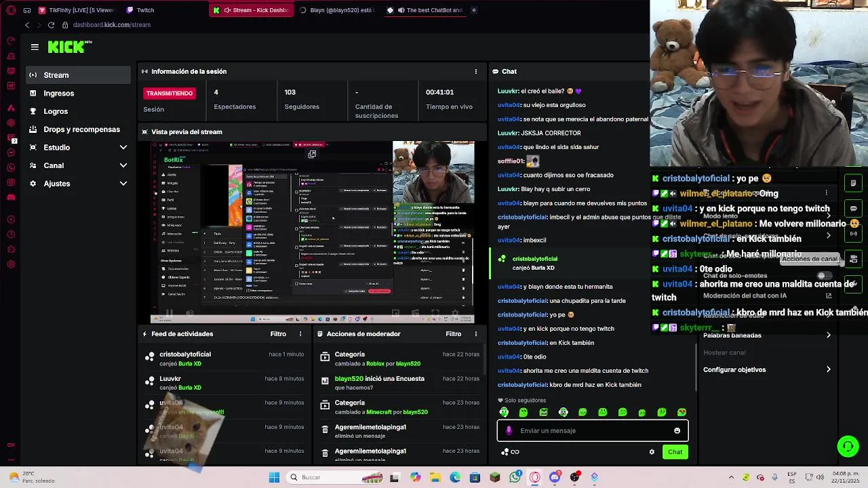Open chat settings gear icon
The width and height of the screenshot is (868, 488).
tap(652, 452)
